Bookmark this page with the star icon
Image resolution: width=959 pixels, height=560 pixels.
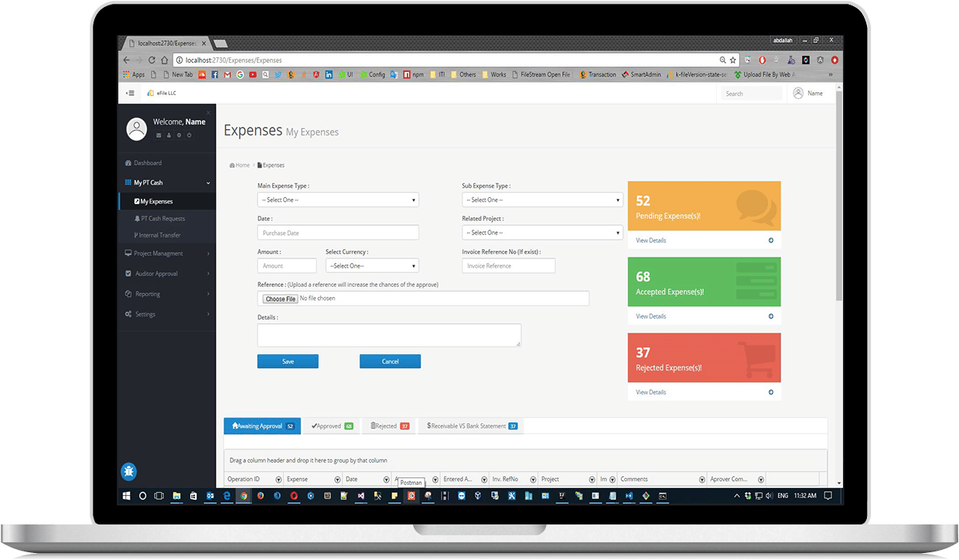733,60
